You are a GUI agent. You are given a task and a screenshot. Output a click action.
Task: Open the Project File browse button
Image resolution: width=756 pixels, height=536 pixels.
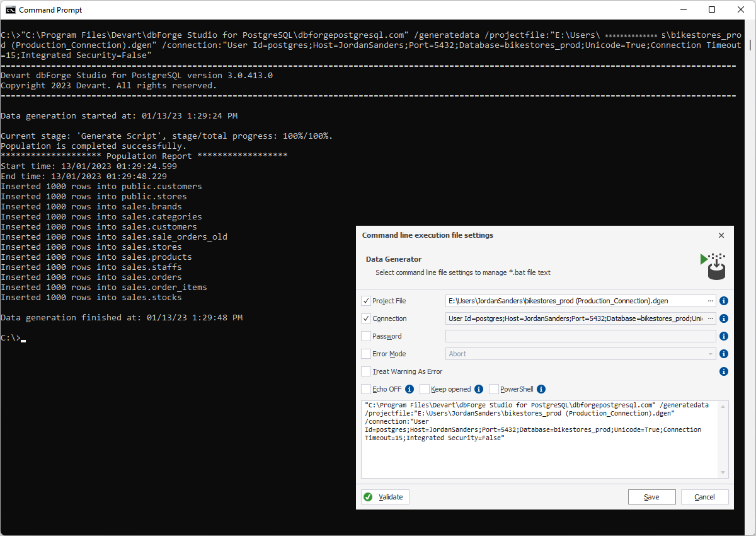(x=711, y=301)
